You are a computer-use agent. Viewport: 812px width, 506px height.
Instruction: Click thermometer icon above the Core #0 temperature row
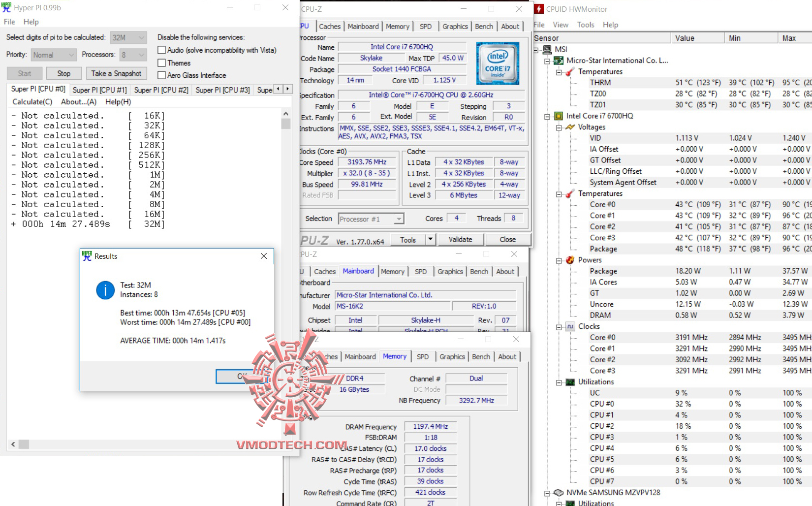[x=570, y=193]
